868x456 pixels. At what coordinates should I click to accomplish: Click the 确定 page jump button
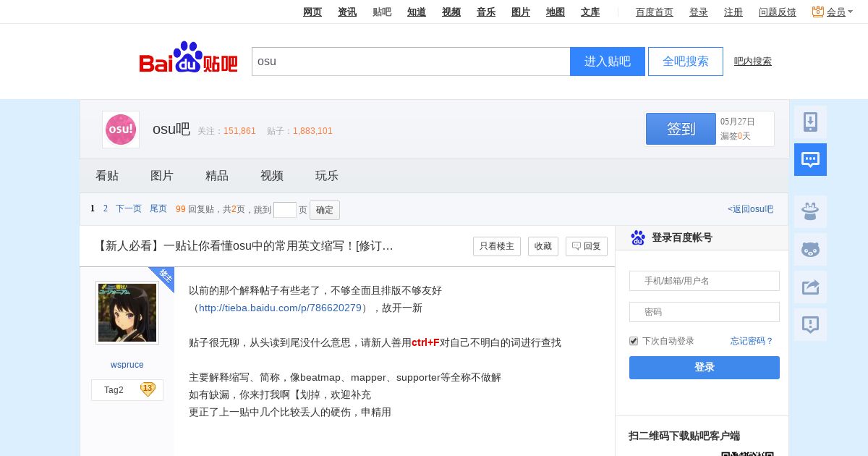325,210
